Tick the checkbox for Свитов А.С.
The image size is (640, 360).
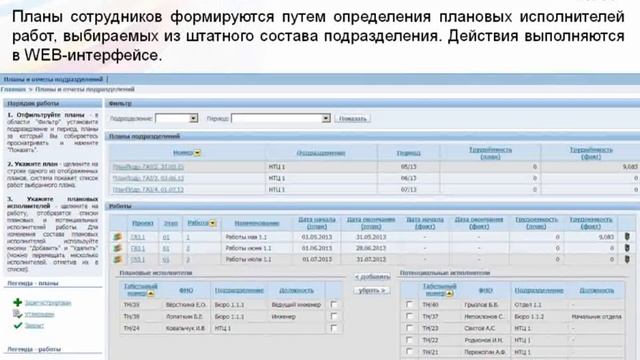[x=409, y=328]
